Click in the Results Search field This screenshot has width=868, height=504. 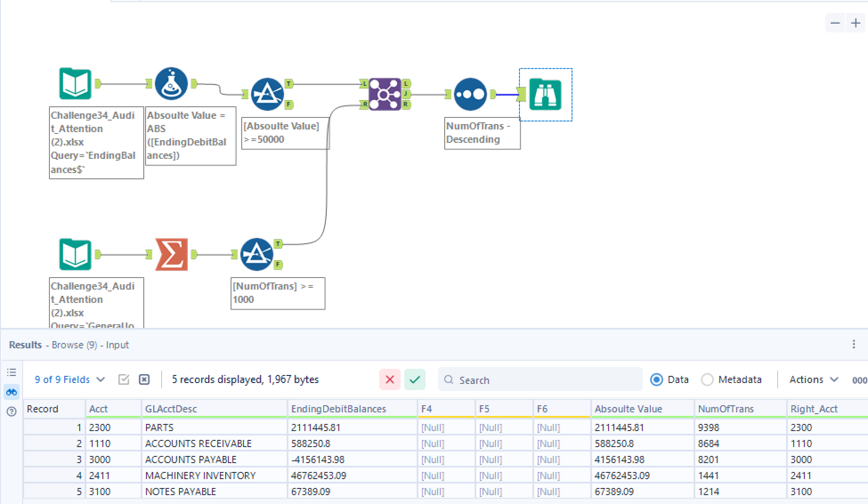540,379
